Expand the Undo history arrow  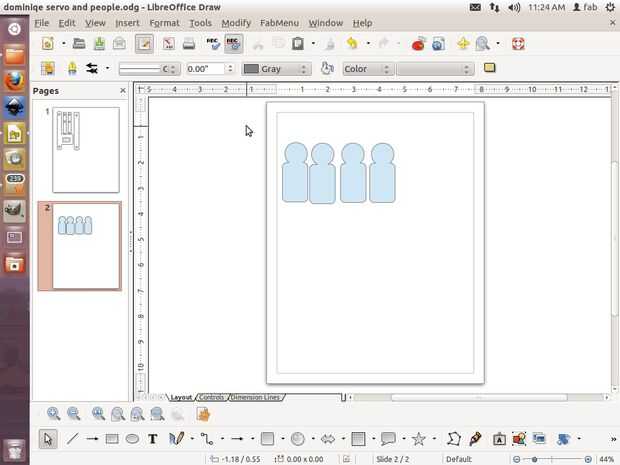point(368,43)
